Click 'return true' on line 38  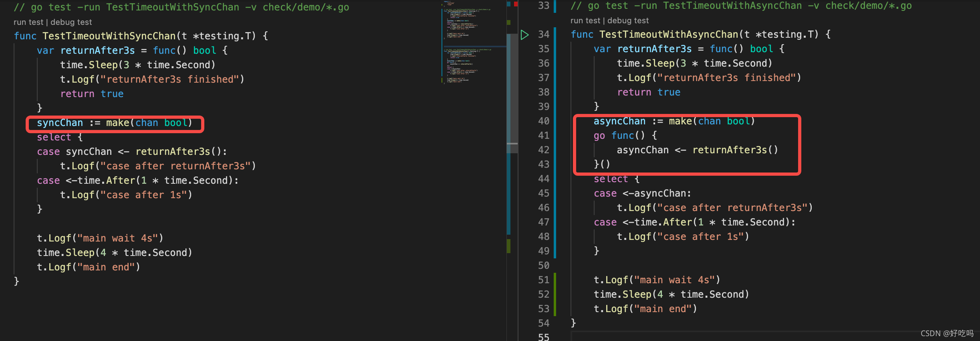[x=649, y=92]
